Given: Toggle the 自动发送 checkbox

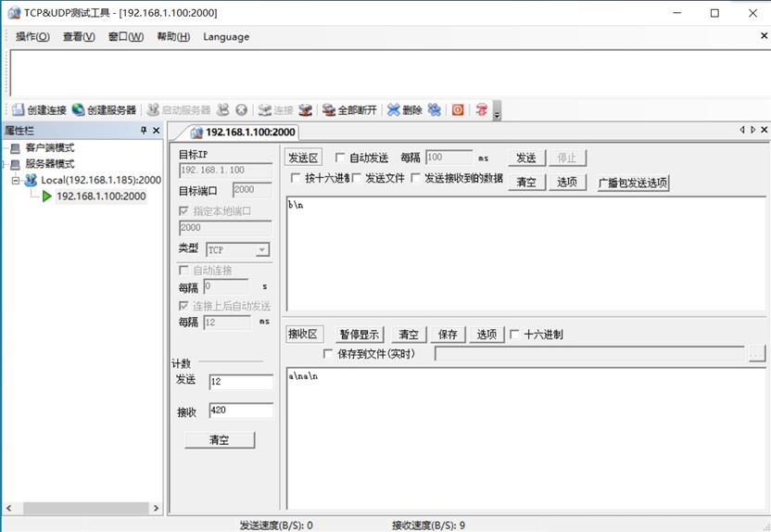Looking at the screenshot, I should (x=339, y=158).
